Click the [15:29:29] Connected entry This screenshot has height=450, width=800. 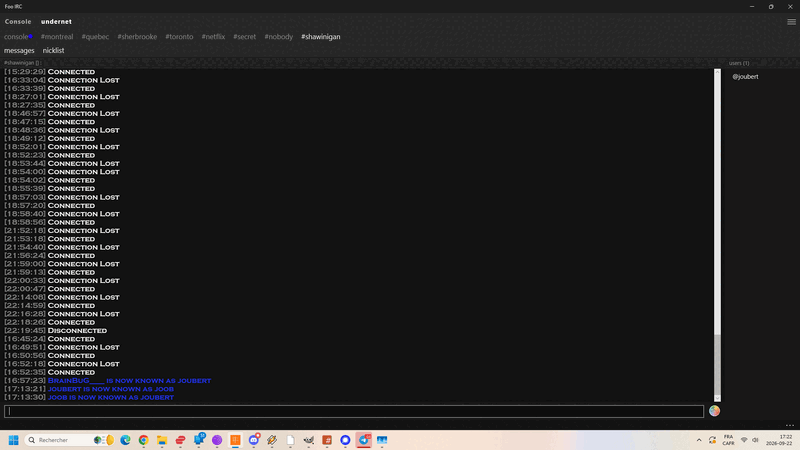49,72
